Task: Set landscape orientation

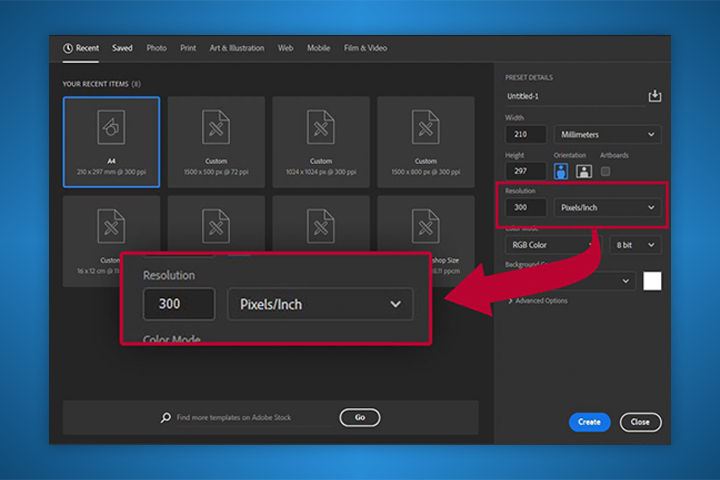Action: tap(584, 171)
